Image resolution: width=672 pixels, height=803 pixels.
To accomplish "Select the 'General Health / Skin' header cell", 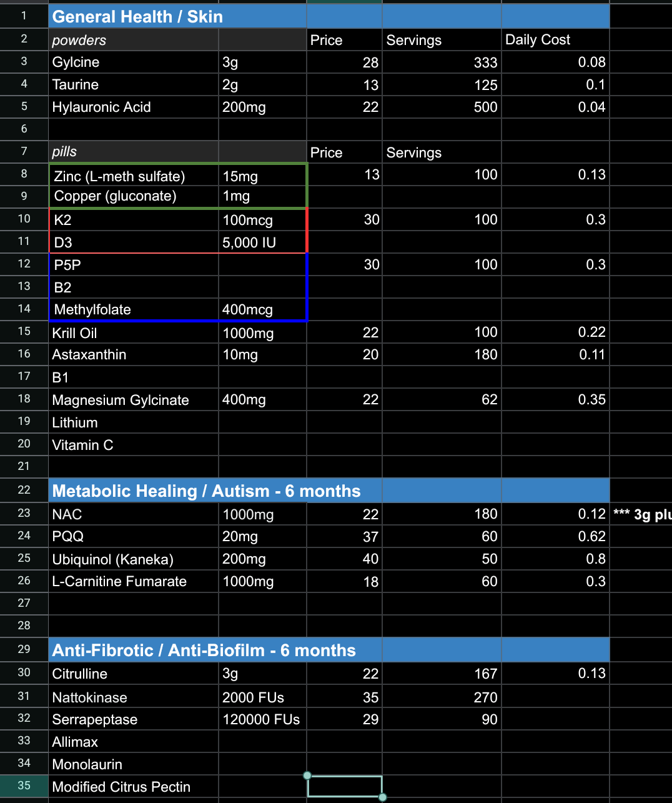I will [177, 17].
